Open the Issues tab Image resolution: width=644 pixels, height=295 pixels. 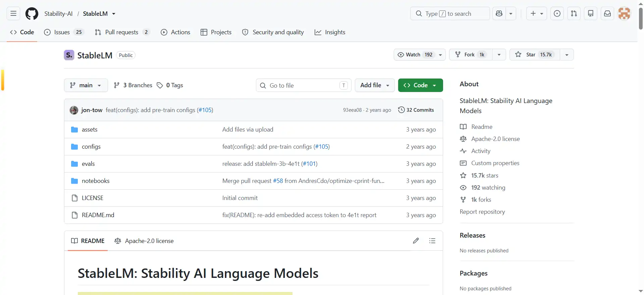(x=64, y=32)
